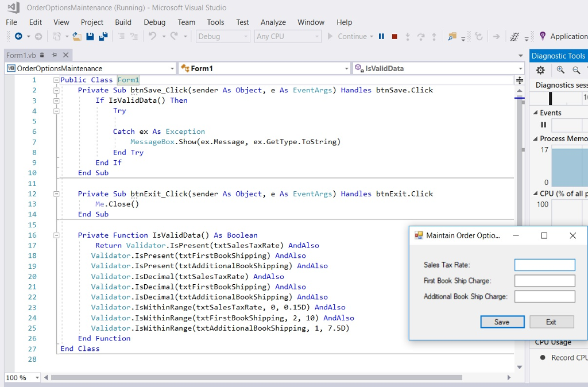Click the Break All pause icon

click(381, 36)
